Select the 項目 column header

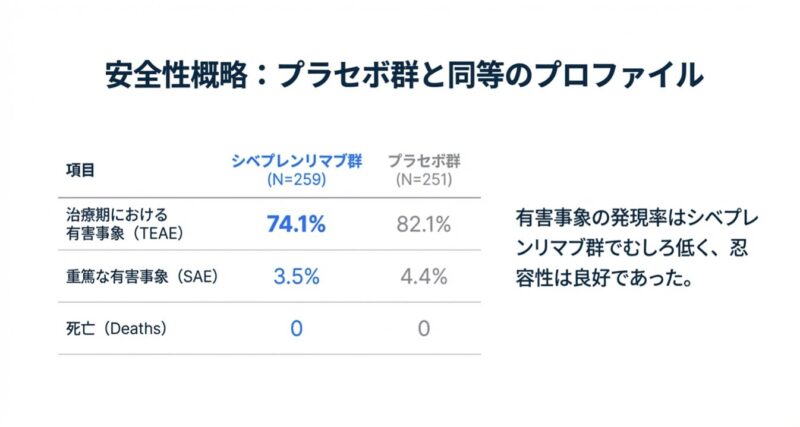(81, 170)
